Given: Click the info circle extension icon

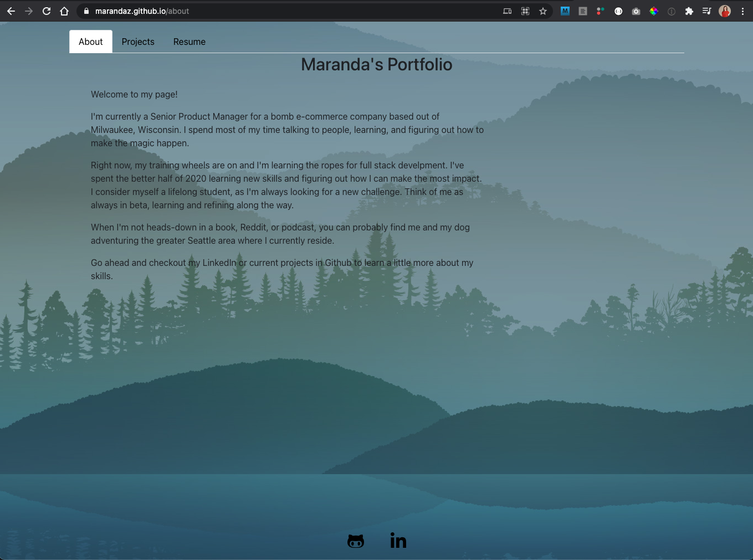Looking at the screenshot, I should 671,11.
